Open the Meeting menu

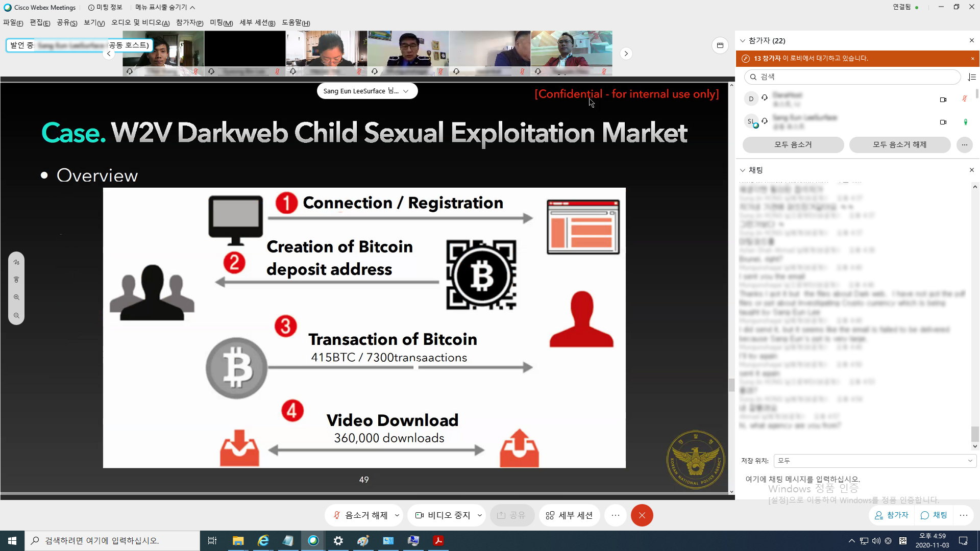click(x=221, y=22)
